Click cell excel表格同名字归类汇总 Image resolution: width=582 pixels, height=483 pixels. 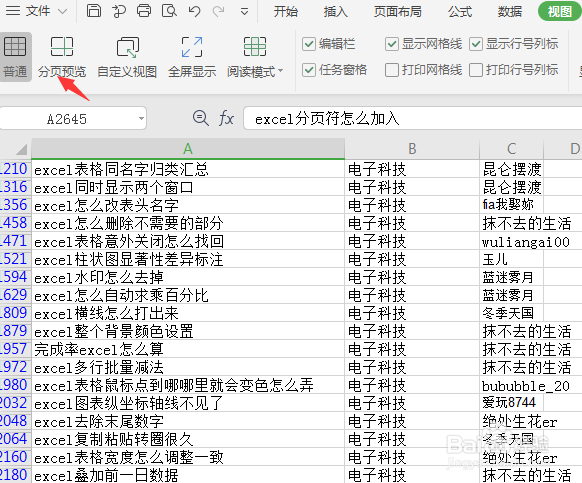tap(188, 169)
